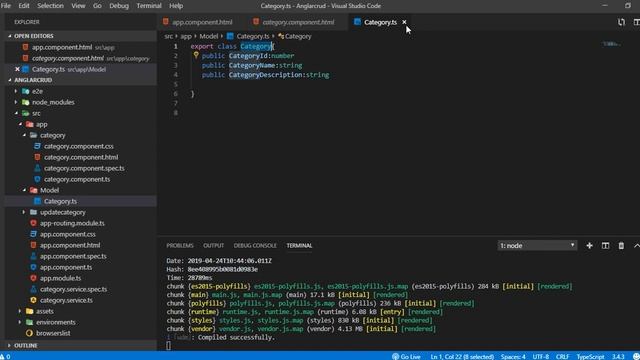The image size is (640, 360).
Task: Open the Help menu
Action: [x=176, y=6]
